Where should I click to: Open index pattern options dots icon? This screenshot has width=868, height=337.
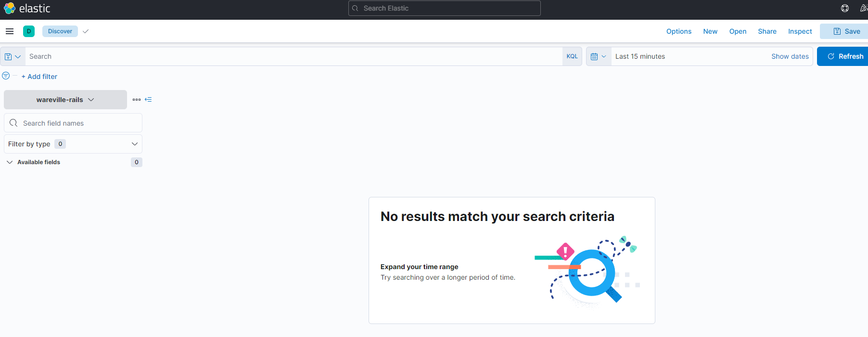(x=137, y=100)
